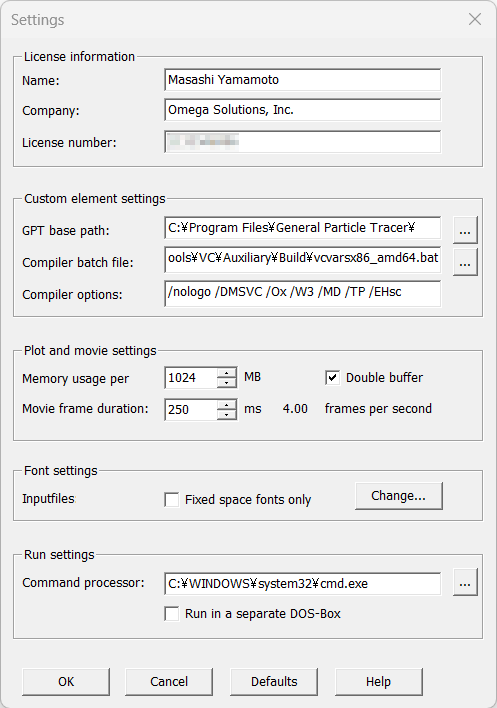Open the font Change... dialog
Viewport: 497px width, 708px height.
point(399,496)
